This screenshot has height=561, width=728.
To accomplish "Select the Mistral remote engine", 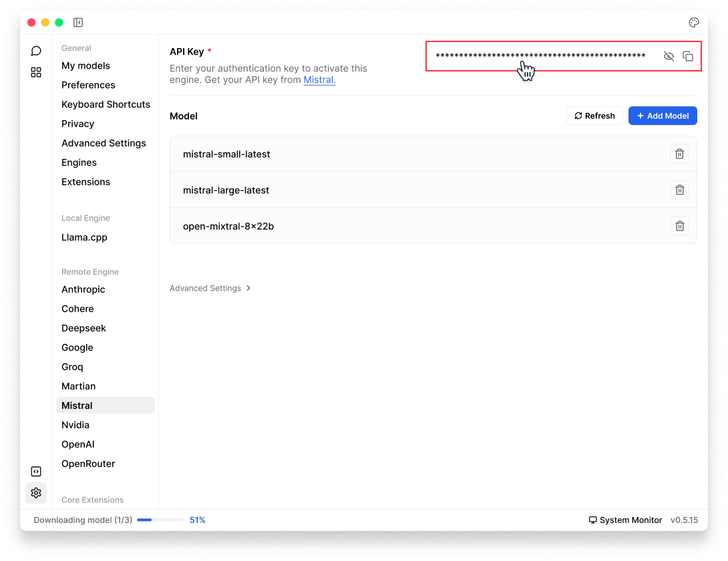I will click(x=106, y=405).
